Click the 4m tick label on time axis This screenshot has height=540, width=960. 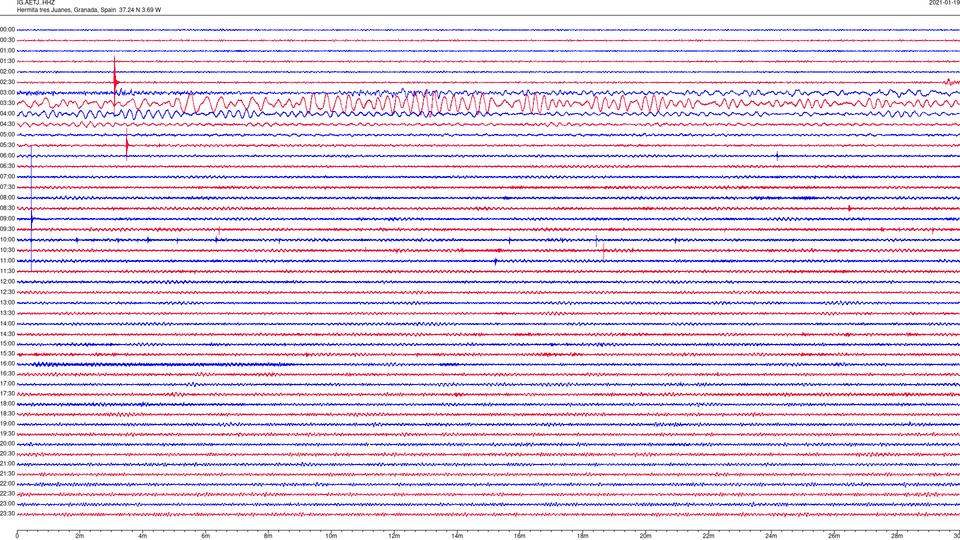[143, 536]
